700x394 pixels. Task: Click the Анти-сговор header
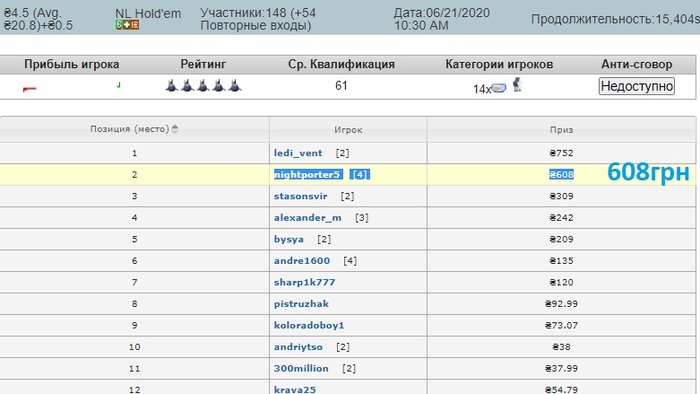pyautogui.click(x=637, y=64)
